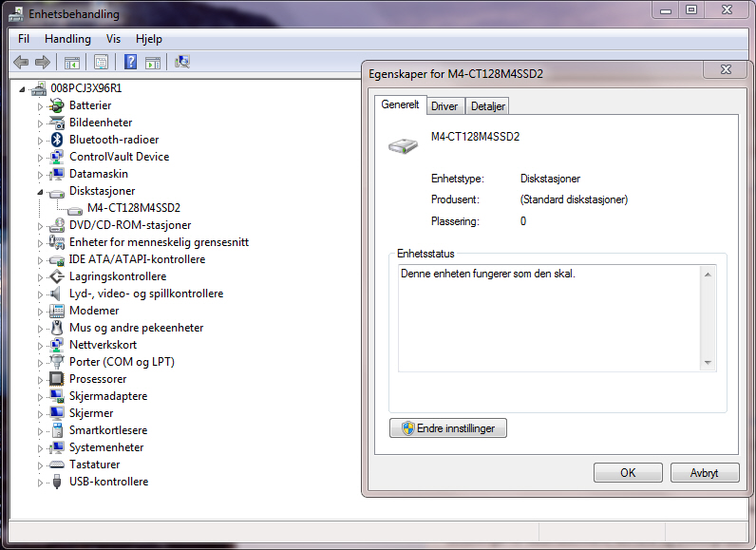Select the Generelt tab
Screen dimensions: 756x550
click(400, 104)
